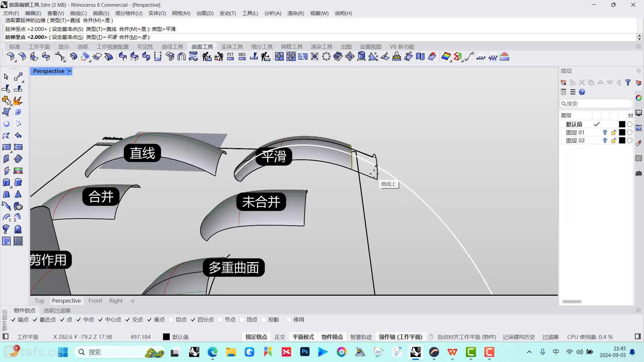Click the sphere solid icon in left sidebar
Image resolution: width=644 pixels, height=362 pixels.
6,124
